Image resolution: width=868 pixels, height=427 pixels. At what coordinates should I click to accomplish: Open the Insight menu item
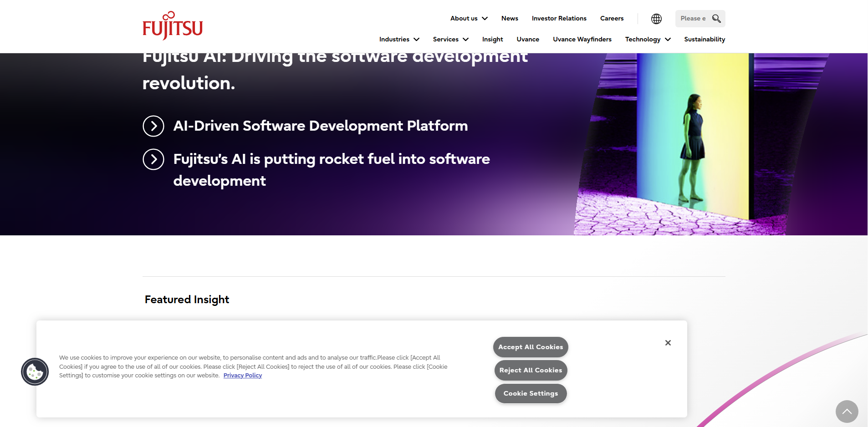(492, 40)
